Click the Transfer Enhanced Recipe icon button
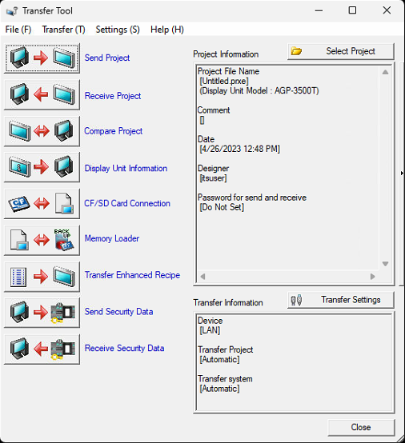This screenshot has height=443, width=405. pos(42,276)
